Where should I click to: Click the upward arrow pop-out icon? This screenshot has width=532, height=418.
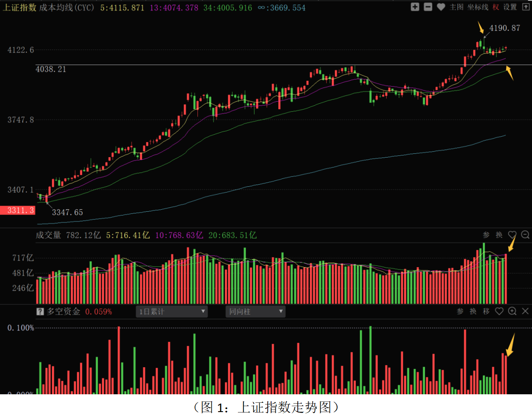coord(526,7)
